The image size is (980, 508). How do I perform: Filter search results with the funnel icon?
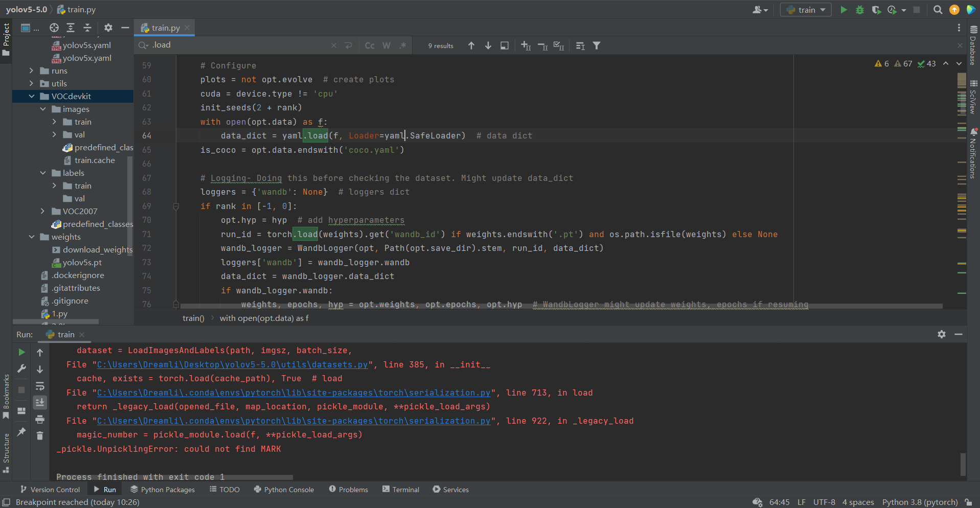coord(596,45)
